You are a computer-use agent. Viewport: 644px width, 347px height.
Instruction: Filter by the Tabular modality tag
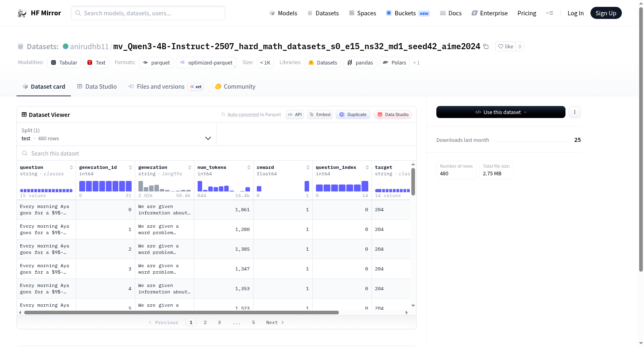[x=64, y=62]
